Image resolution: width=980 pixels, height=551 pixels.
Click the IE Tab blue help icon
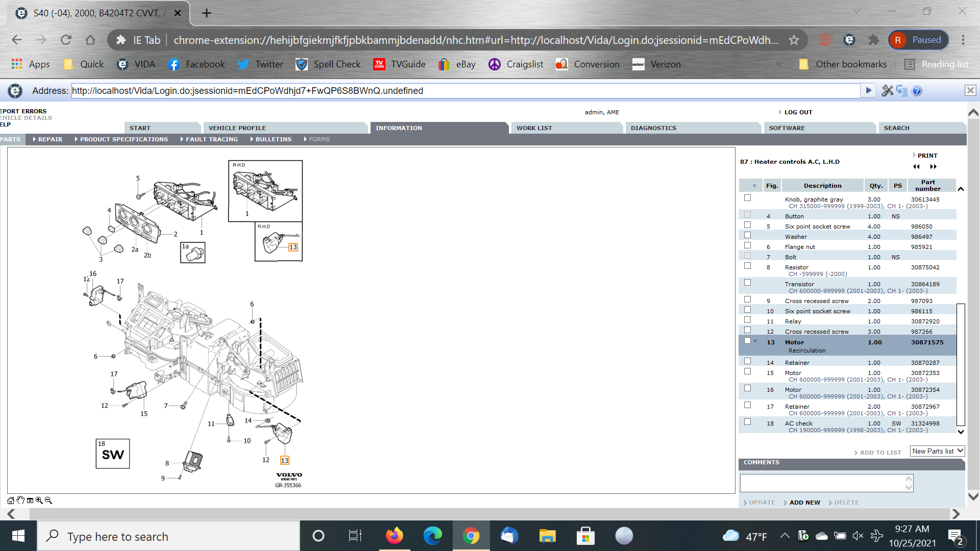917,91
